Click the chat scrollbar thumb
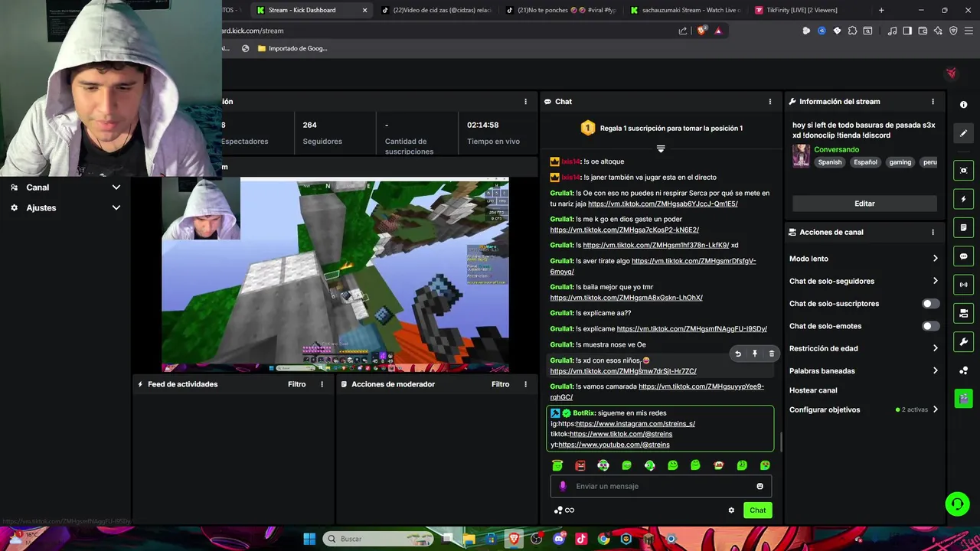Image resolution: width=980 pixels, height=551 pixels. pos(780,442)
